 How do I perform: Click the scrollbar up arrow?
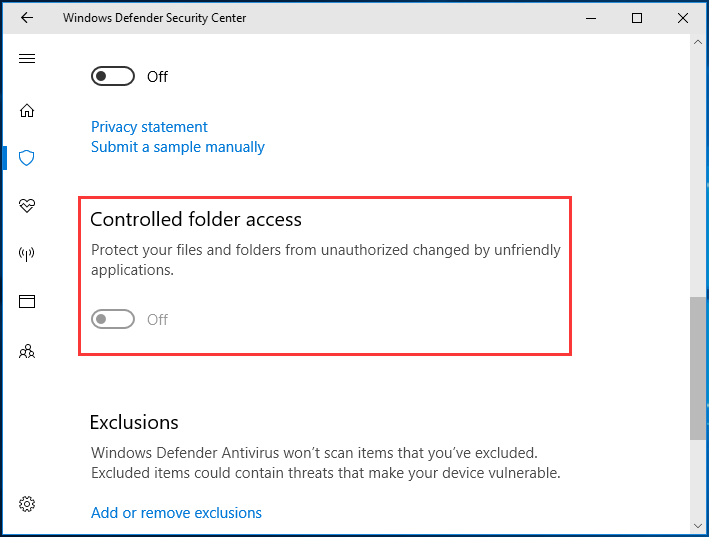[x=697, y=45]
